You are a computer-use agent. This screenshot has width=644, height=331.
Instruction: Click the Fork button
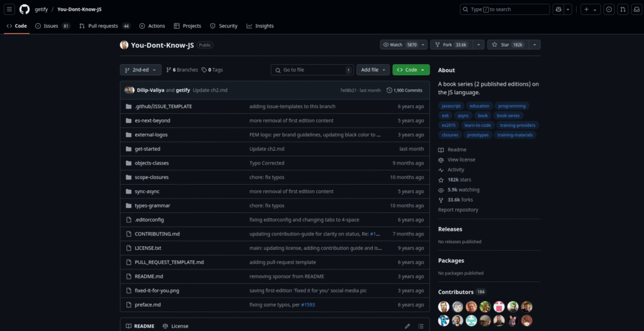(452, 45)
